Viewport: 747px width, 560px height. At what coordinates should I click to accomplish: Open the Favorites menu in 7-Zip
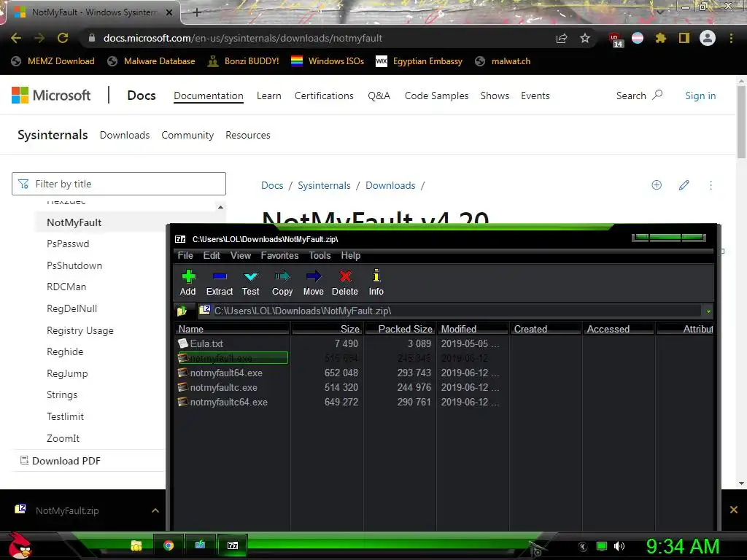tap(279, 256)
